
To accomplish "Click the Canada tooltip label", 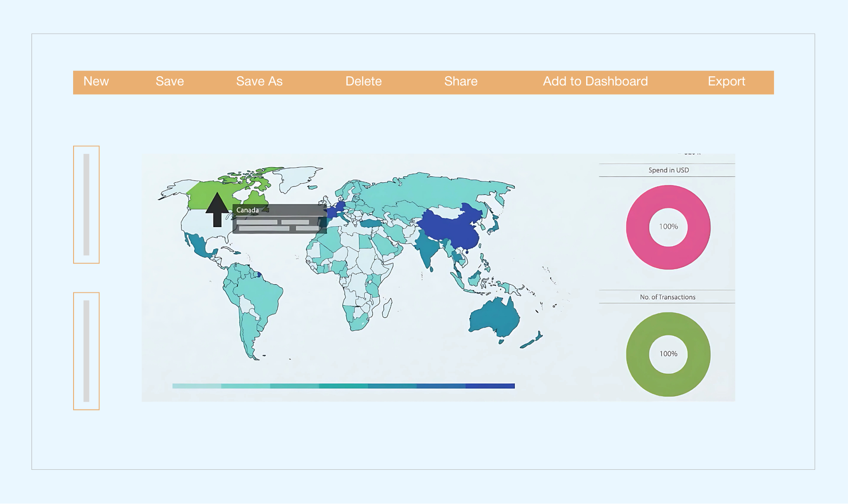I will coord(248,210).
